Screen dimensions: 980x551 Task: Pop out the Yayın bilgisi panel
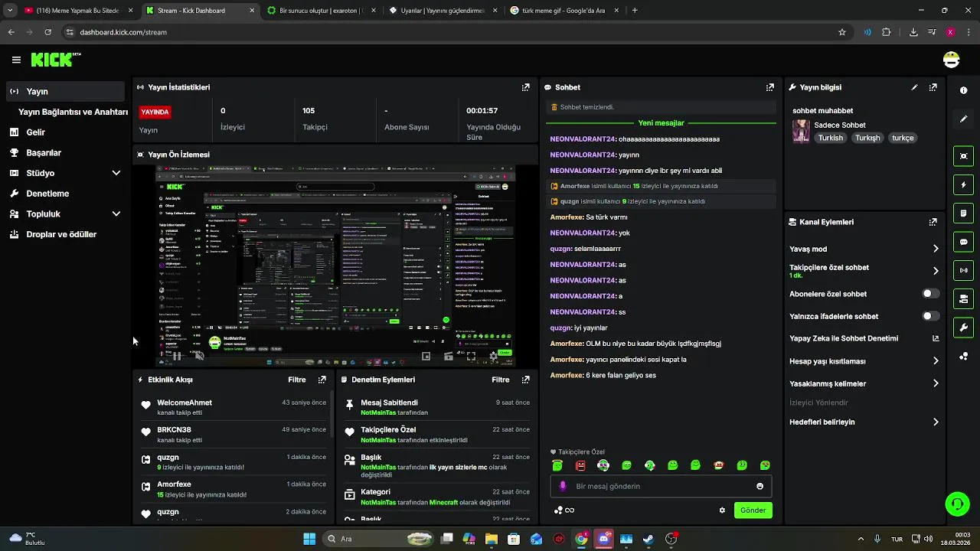click(933, 87)
